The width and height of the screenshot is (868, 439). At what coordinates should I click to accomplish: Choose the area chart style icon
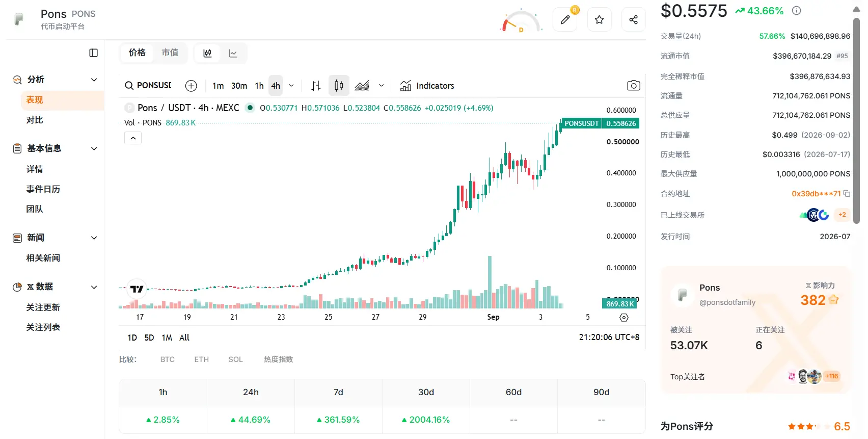click(x=362, y=86)
